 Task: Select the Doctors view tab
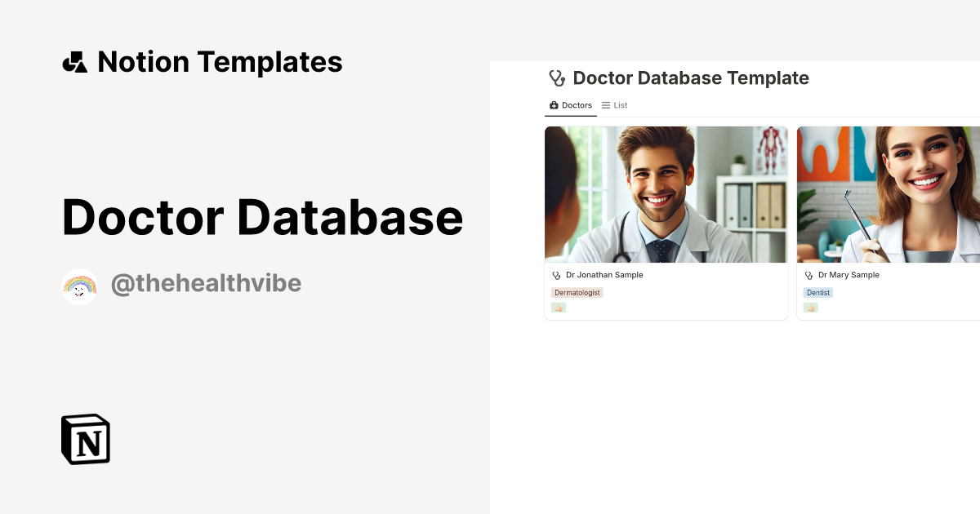tap(573, 104)
